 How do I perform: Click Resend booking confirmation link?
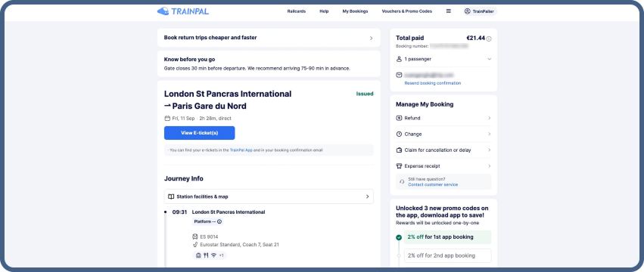(x=432, y=83)
